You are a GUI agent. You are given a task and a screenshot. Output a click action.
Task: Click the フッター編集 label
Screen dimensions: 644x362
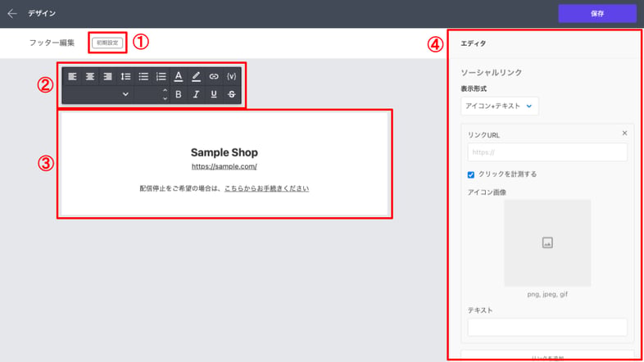pos(52,43)
